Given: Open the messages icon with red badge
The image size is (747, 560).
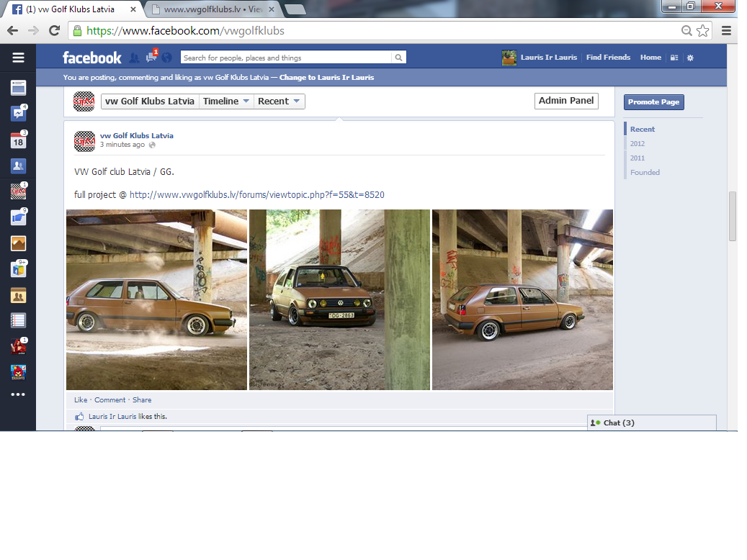Looking at the screenshot, I should (x=151, y=57).
